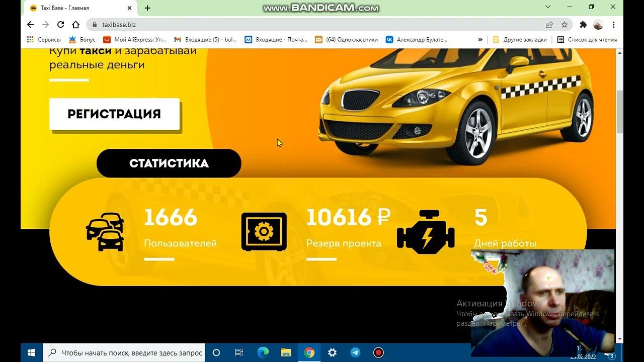
Task: Open the Александр Булате VK bookmark
Action: pyautogui.click(x=417, y=40)
